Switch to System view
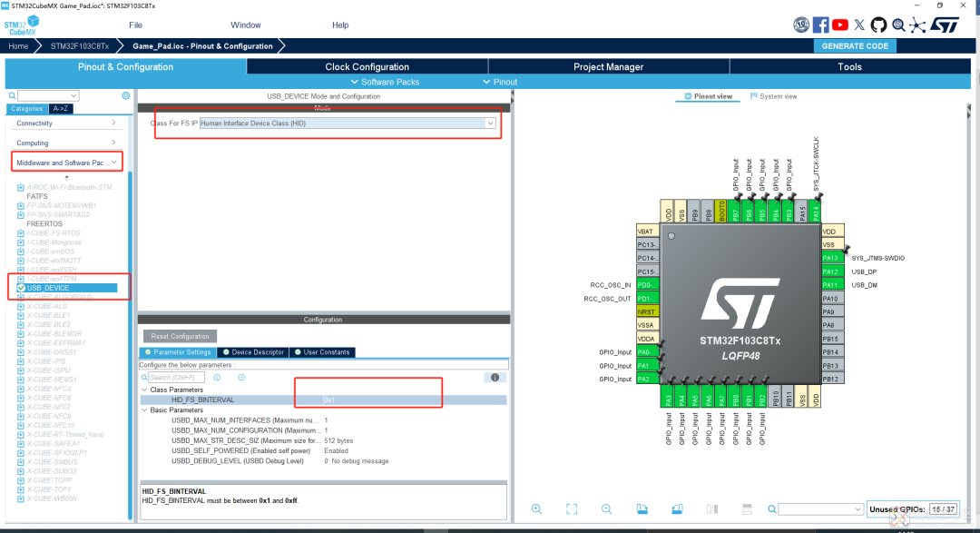The image size is (980, 533). (x=773, y=96)
